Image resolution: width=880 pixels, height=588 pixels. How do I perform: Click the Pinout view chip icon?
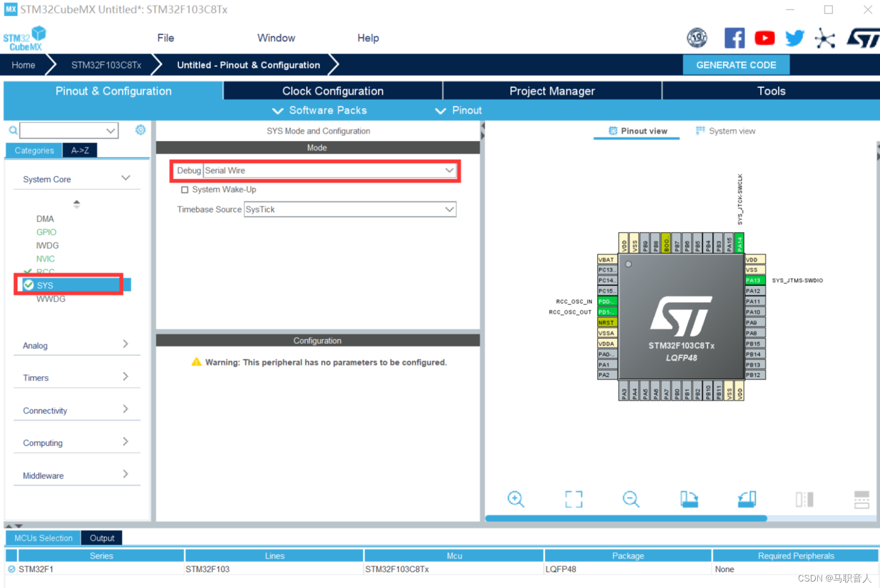613,131
